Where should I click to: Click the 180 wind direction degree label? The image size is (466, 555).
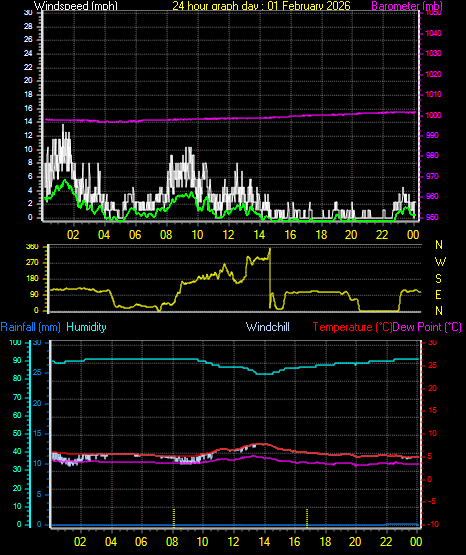[x=33, y=279]
